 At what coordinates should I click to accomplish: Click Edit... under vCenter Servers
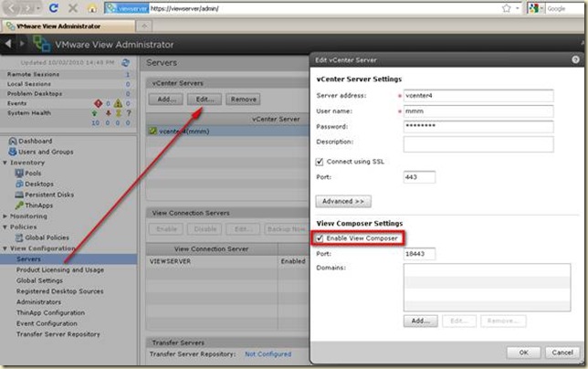pyautogui.click(x=205, y=100)
